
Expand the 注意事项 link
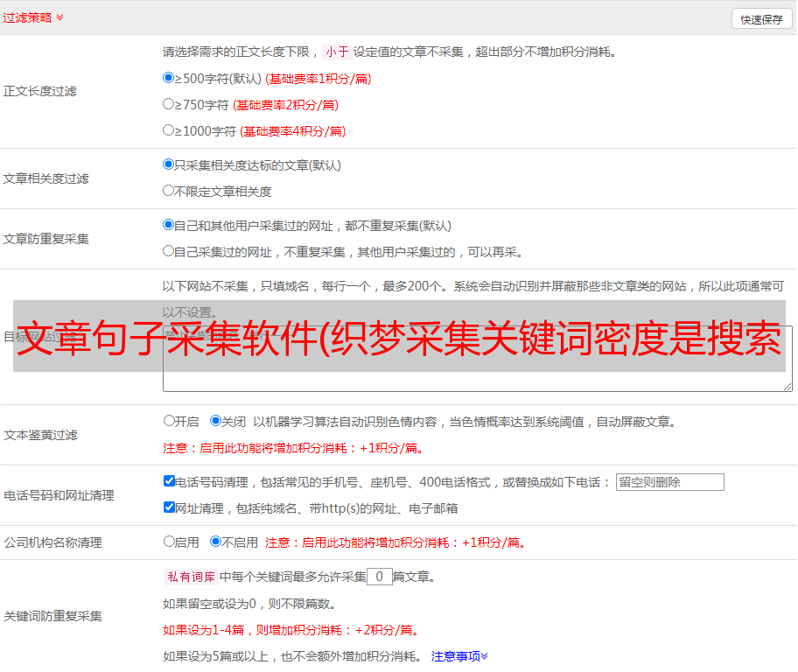pyautogui.click(x=458, y=656)
